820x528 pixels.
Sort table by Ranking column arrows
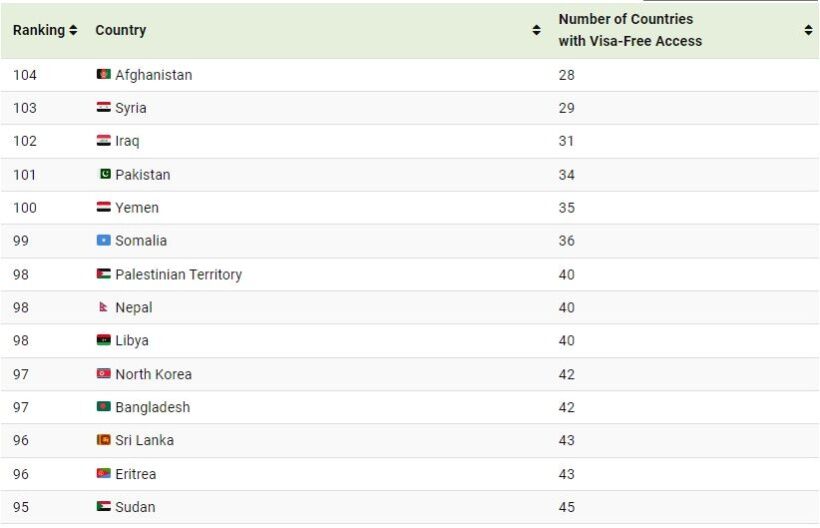73,31
